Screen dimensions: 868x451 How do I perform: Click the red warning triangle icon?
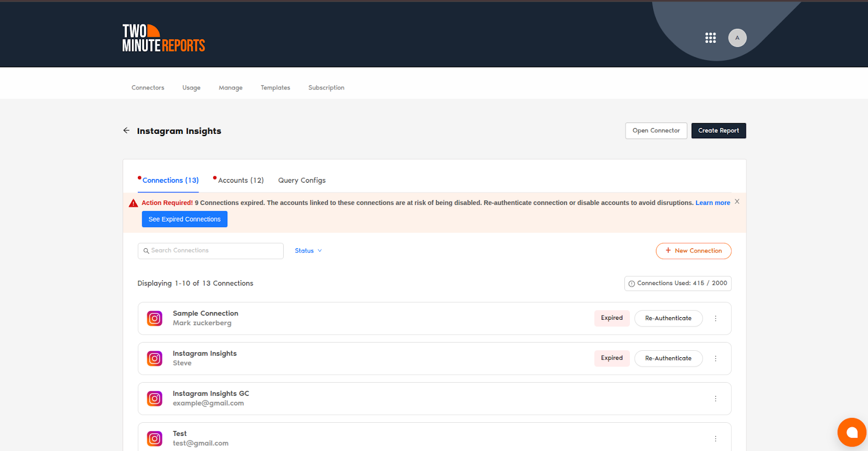click(x=133, y=203)
